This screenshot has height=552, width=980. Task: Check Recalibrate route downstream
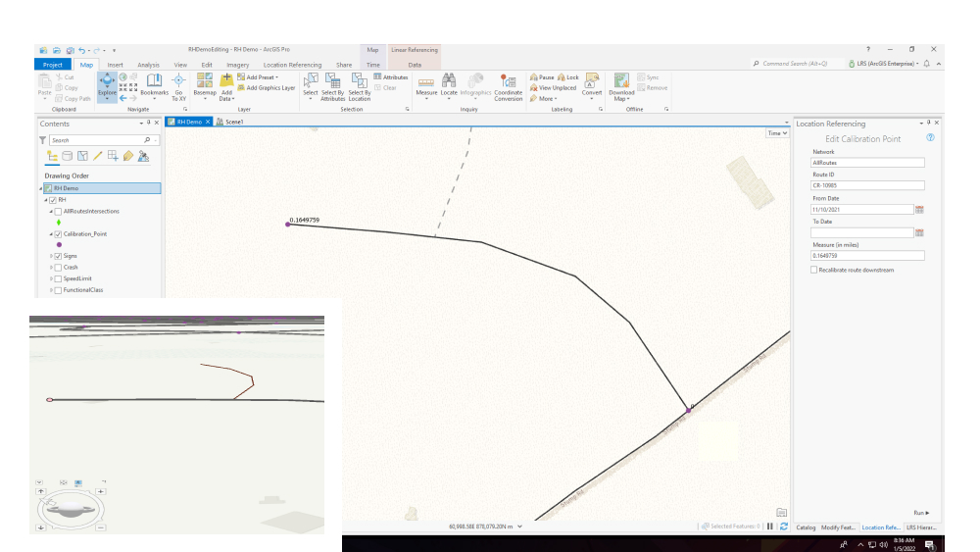click(813, 270)
